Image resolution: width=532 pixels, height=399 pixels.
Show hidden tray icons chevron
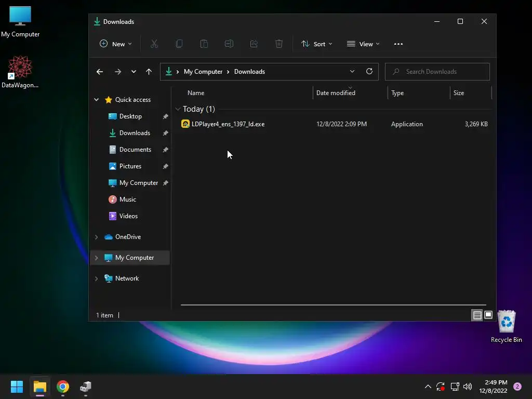428,387
